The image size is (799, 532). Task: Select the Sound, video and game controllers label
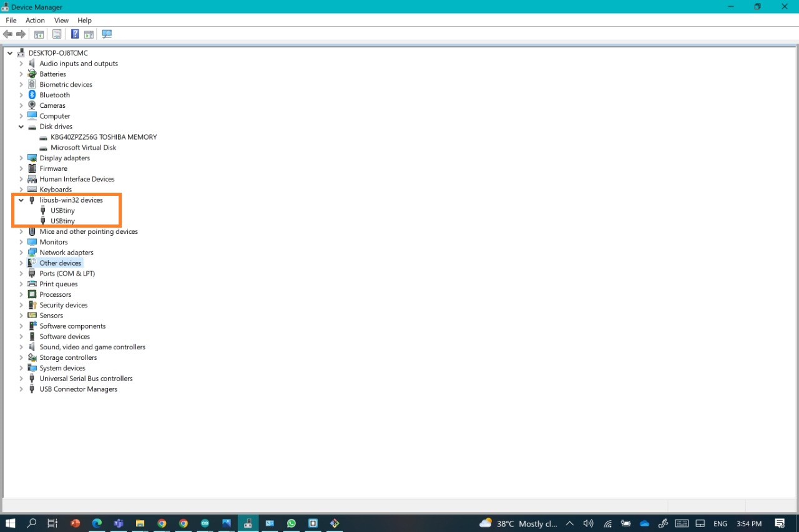coord(92,347)
